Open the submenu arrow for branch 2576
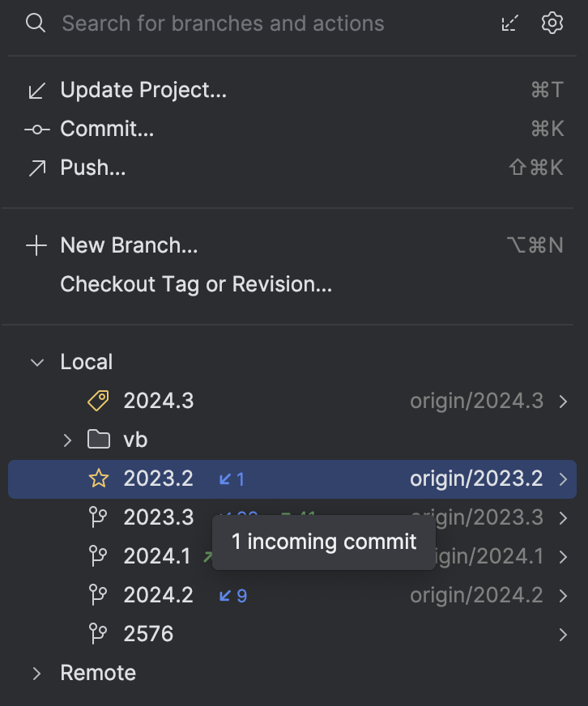 [563, 634]
